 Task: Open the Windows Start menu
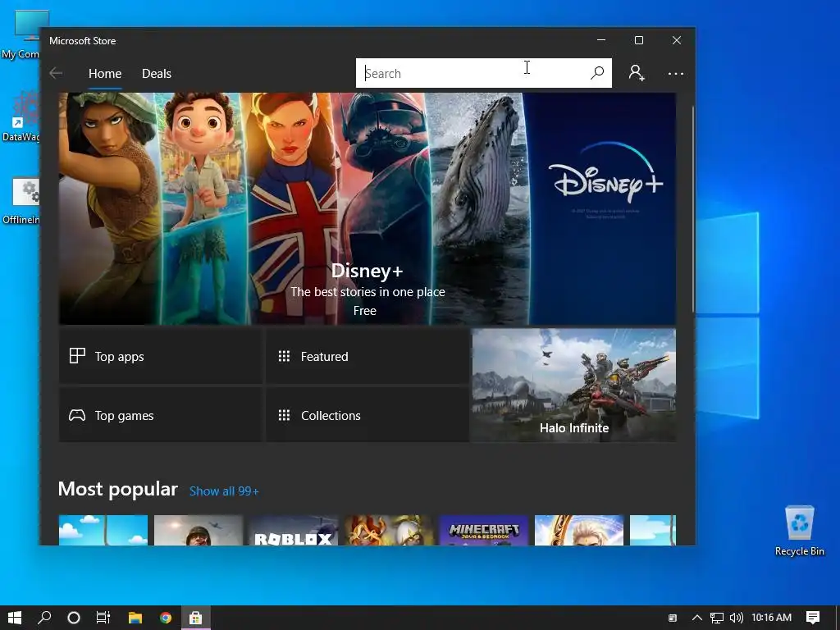(x=15, y=618)
